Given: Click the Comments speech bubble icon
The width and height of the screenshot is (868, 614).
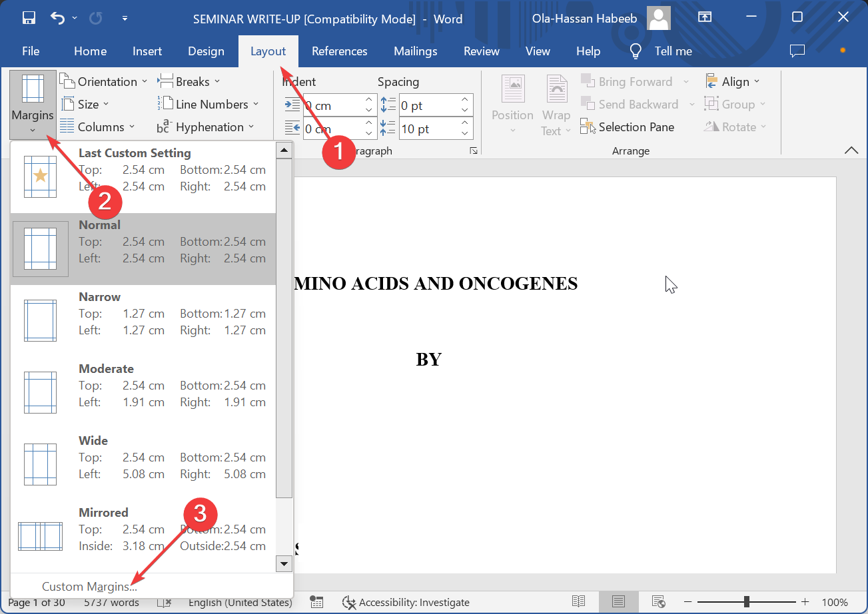Looking at the screenshot, I should point(797,51).
